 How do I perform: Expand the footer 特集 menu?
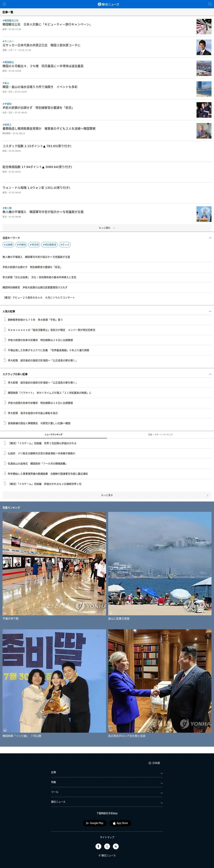pos(107,782)
